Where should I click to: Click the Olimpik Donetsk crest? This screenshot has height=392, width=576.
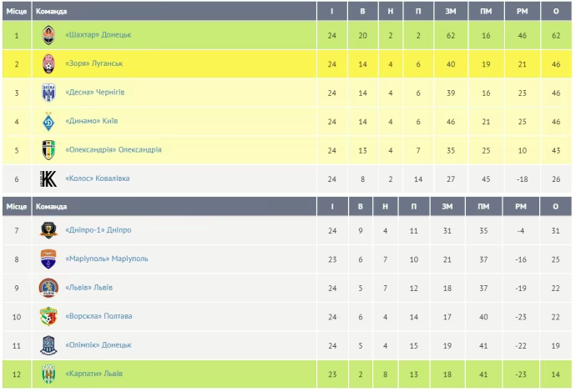(x=48, y=345)
